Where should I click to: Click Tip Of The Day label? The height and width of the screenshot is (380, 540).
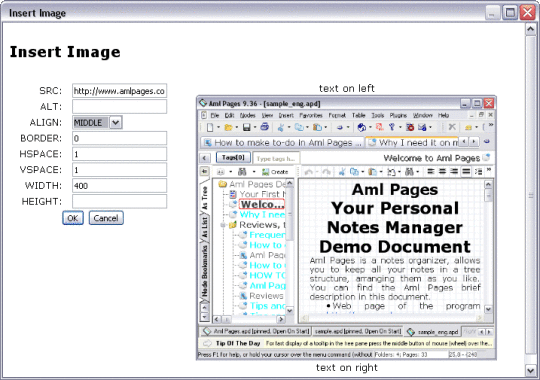pyautogui.click(x=238, y=343)
